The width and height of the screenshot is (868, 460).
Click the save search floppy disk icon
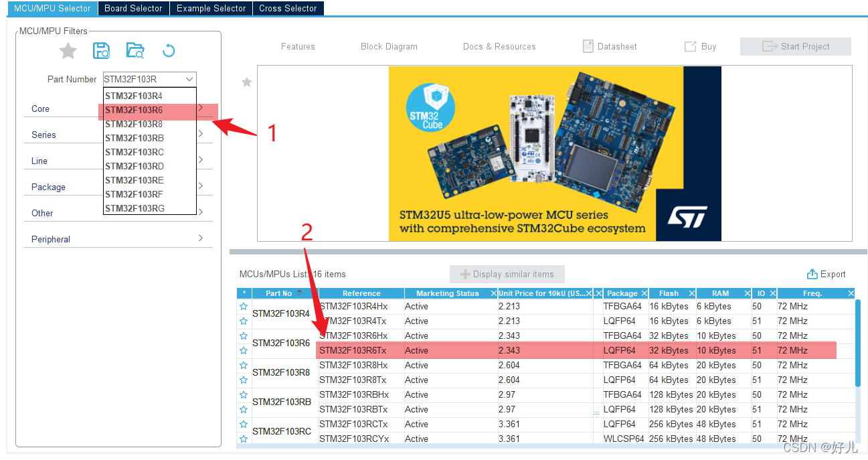click(101, 50)
